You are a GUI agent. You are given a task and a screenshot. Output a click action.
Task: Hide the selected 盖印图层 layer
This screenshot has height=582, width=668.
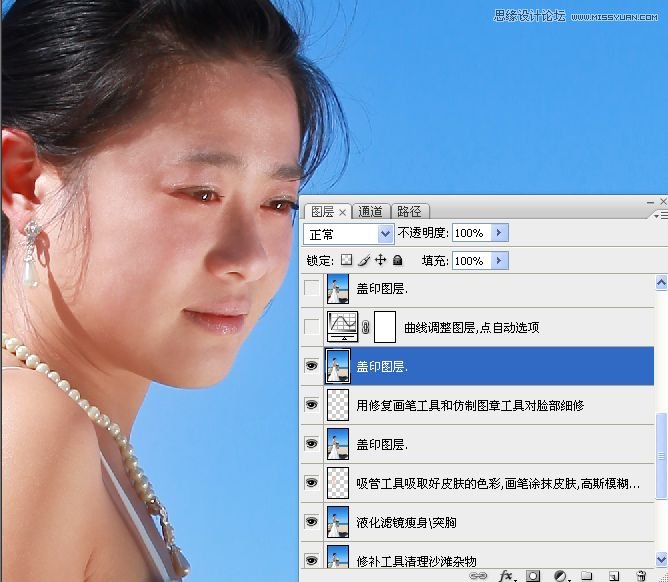click(x=311, y=366)
